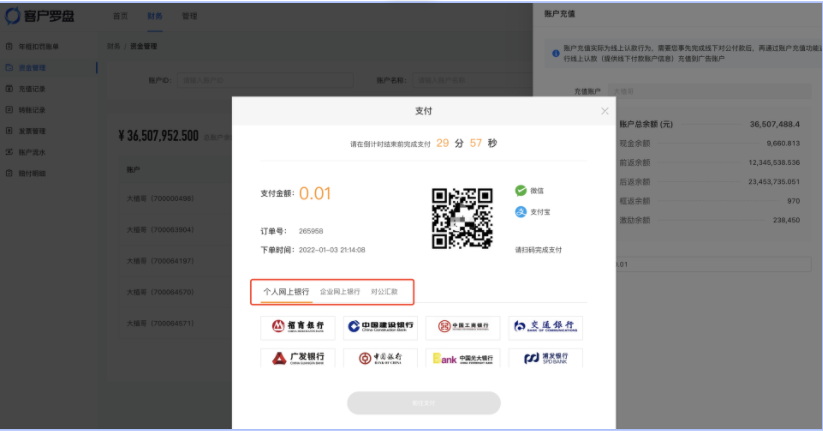Screen dimensions: 823x431
Task: Open 账户流水 in the sidebar
Action: point(32,152)
